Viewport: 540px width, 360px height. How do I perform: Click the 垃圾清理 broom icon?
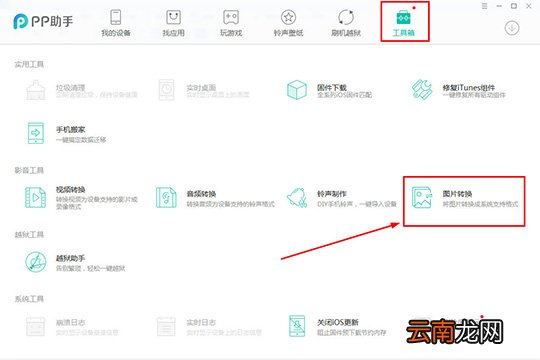point(36,90)
